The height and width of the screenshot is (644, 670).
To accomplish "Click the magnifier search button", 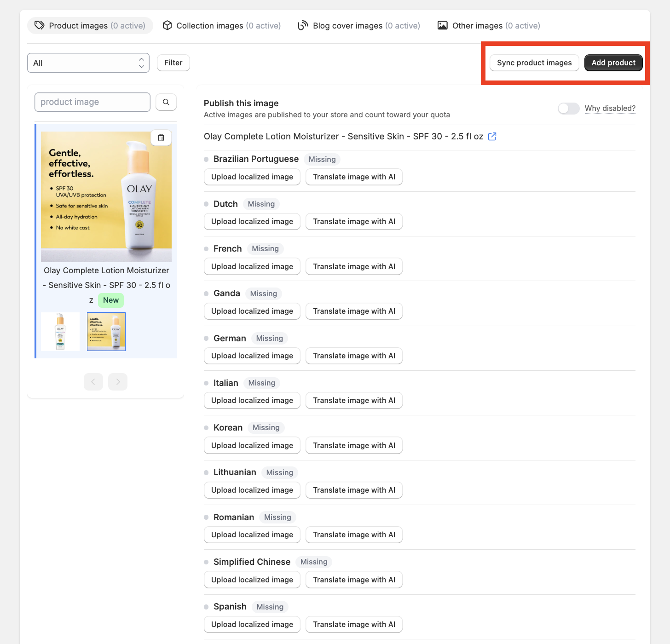I will point(166,102).
